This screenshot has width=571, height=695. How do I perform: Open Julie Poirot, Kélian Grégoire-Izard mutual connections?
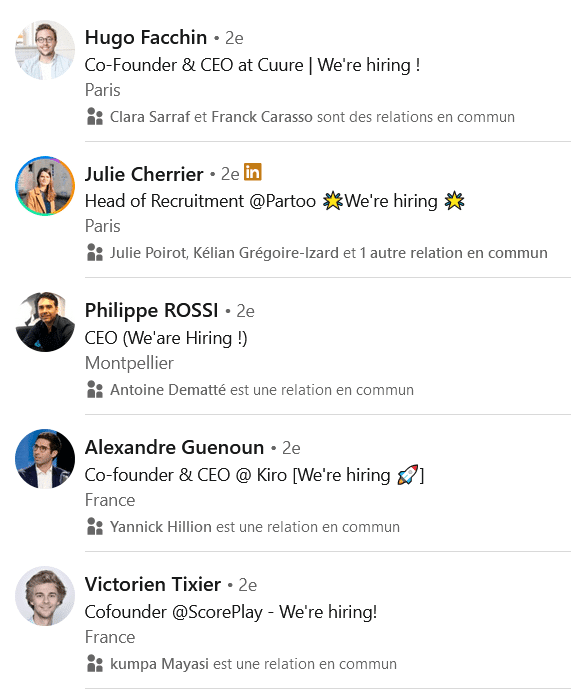coord(329,253)
